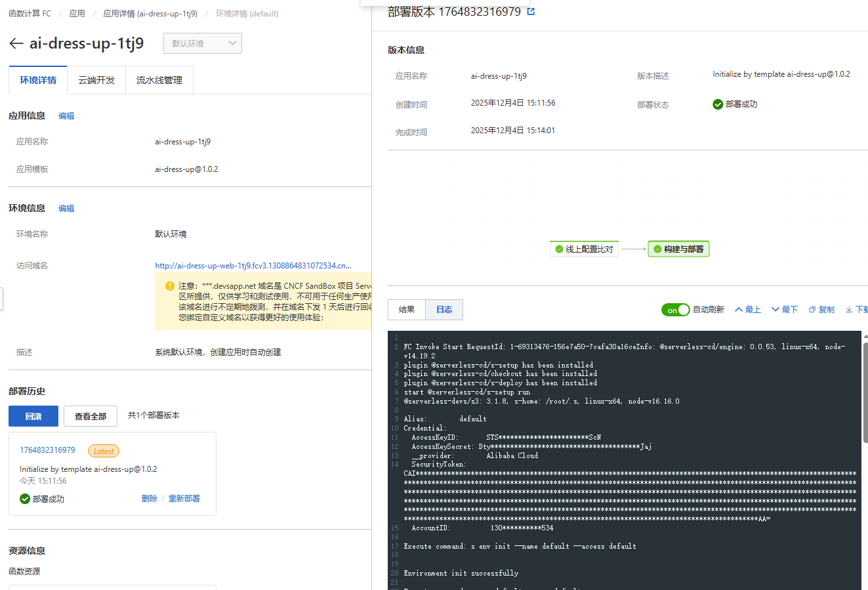868x590 pixels.
Task: Switch to the 结果 tab
Action: coord(406,309)
